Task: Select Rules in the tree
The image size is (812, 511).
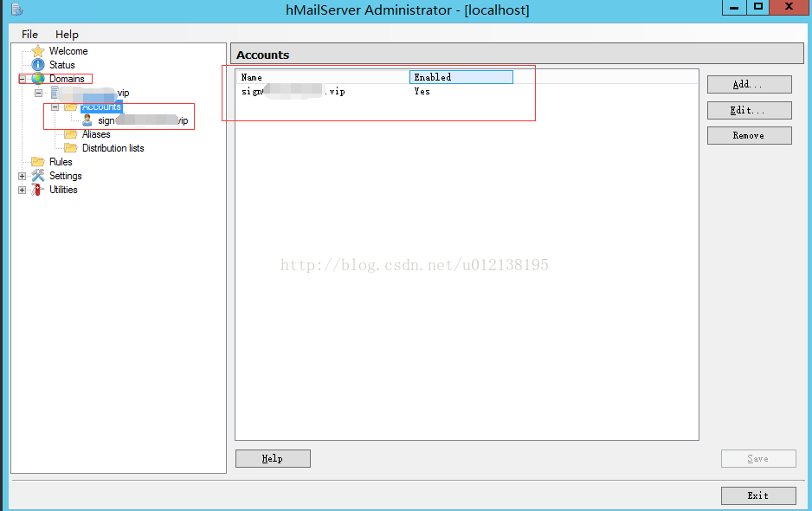Action: 61,162
